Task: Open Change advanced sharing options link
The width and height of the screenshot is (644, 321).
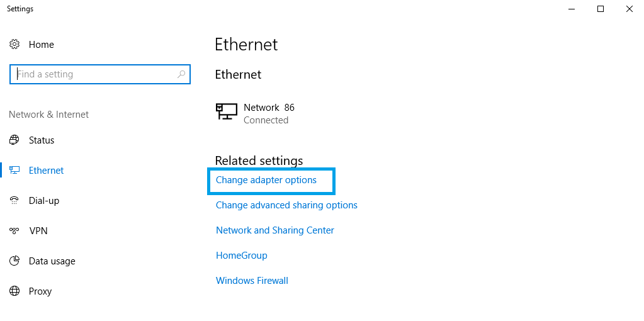Action: 286,205
